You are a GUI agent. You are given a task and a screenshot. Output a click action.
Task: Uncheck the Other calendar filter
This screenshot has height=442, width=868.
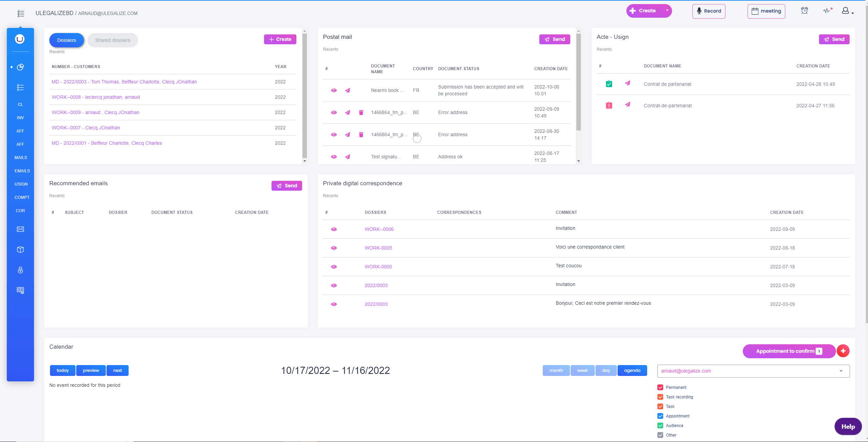point(660,435)
